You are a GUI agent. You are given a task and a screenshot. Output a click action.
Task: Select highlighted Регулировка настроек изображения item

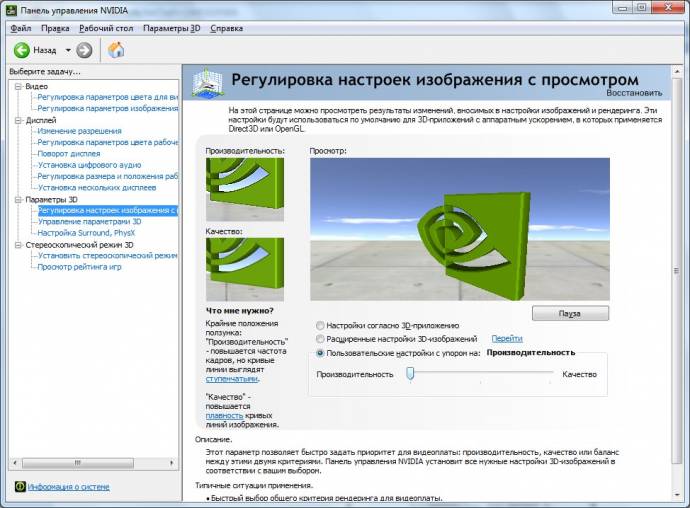pos(108,210)
